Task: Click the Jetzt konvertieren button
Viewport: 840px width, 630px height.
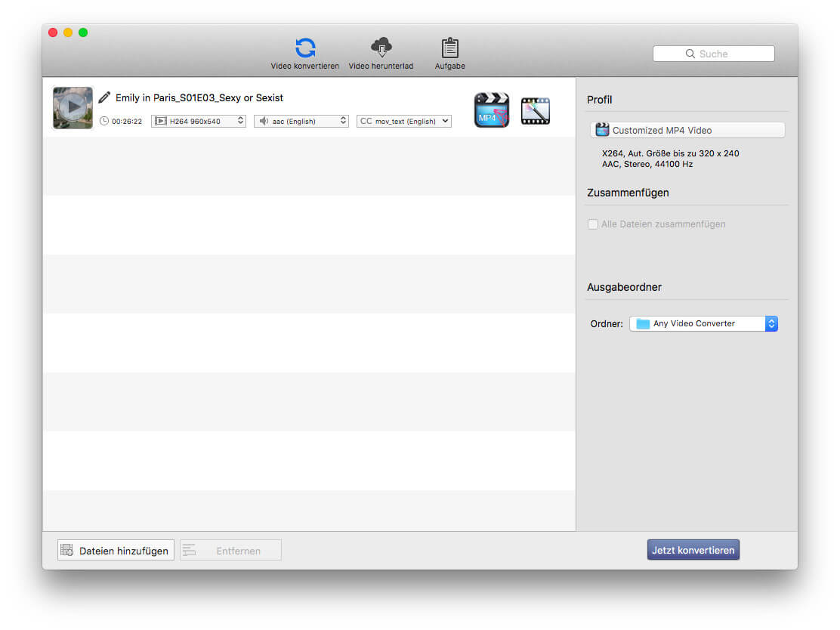Action: tap(693, 550)
